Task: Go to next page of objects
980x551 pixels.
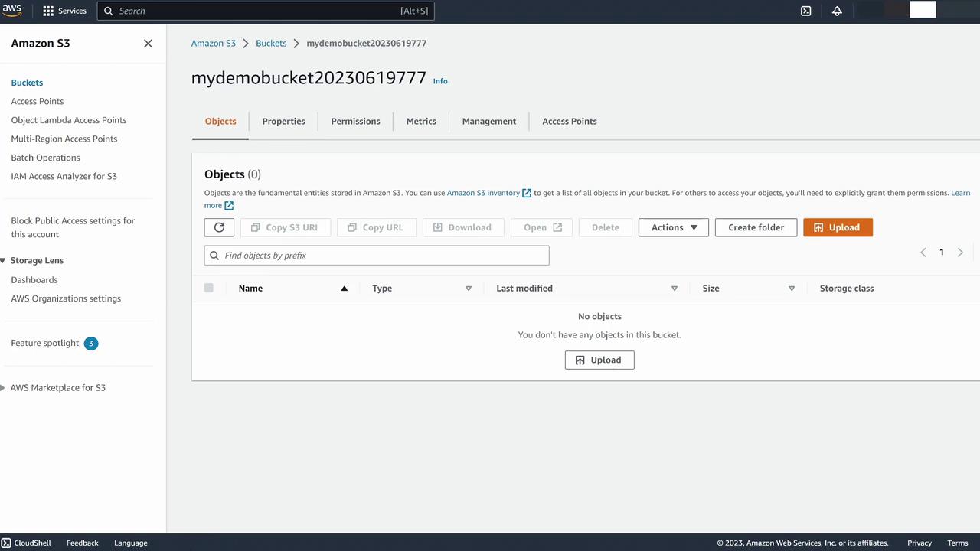Action: (x=960, y=253)
